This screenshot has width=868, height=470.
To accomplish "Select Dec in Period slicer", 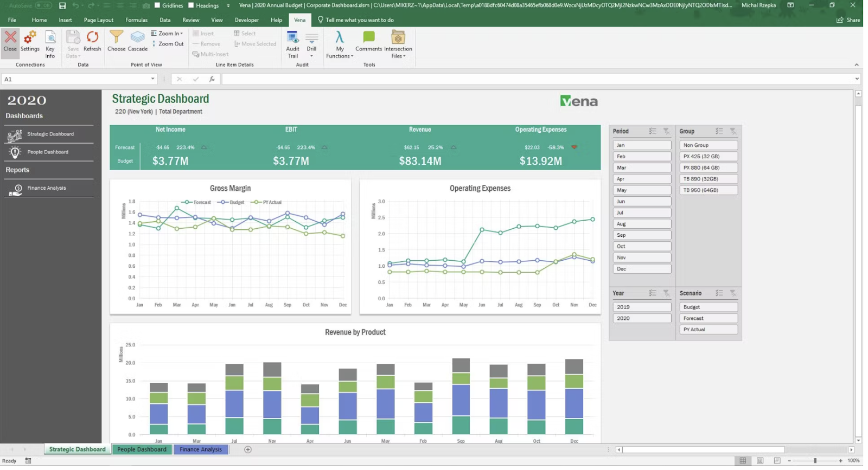I will pos(642,269).
